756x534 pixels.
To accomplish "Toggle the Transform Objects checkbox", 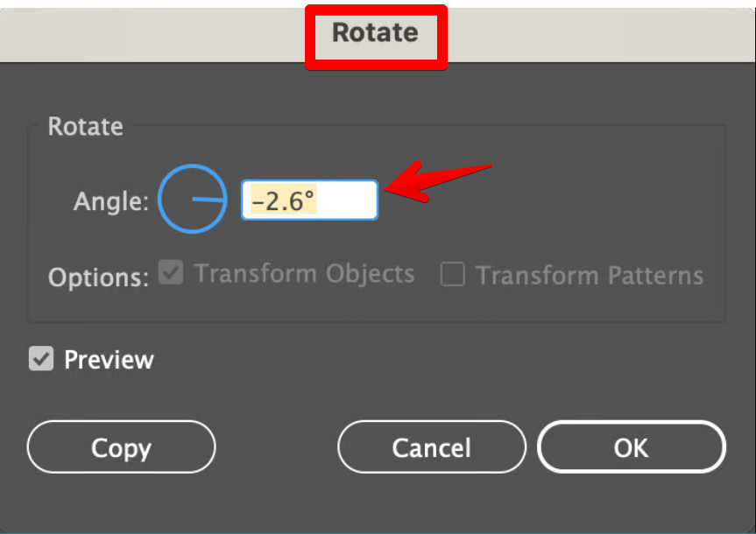I will [171, 274].
